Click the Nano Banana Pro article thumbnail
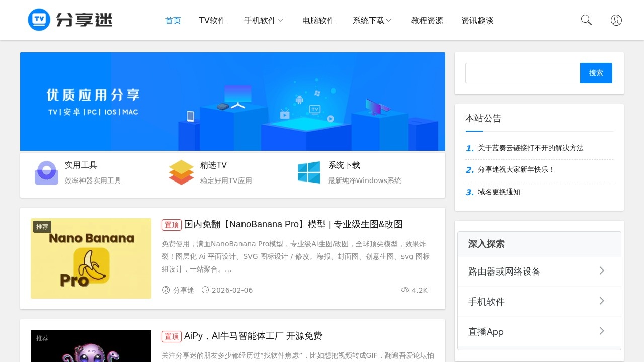 click(91, 258)
